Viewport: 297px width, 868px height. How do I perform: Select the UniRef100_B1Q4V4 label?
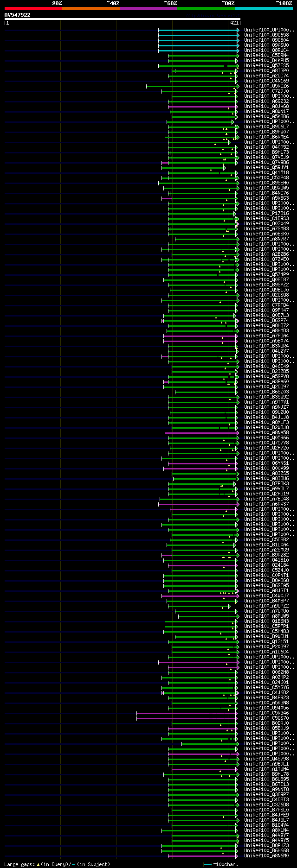point(266,825)
